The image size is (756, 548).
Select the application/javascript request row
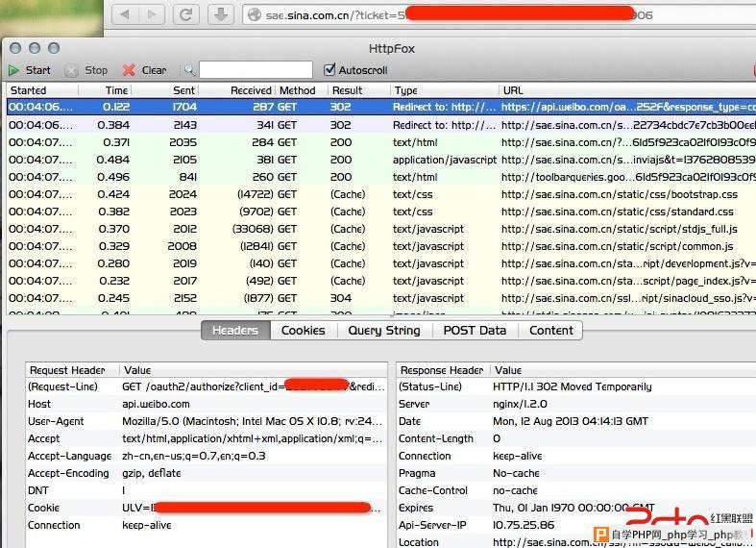(381, 160)
